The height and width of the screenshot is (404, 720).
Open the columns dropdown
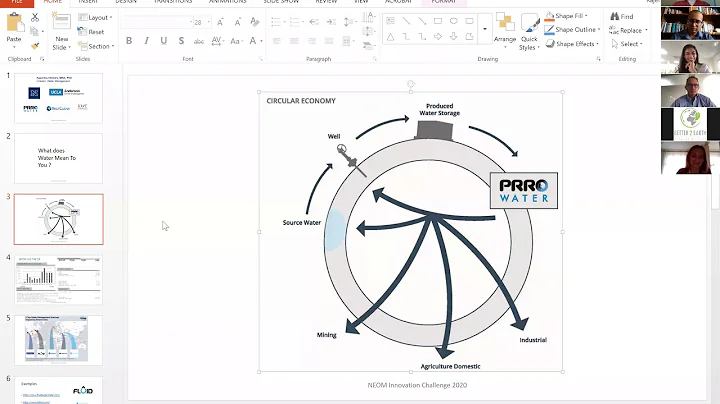348,41
